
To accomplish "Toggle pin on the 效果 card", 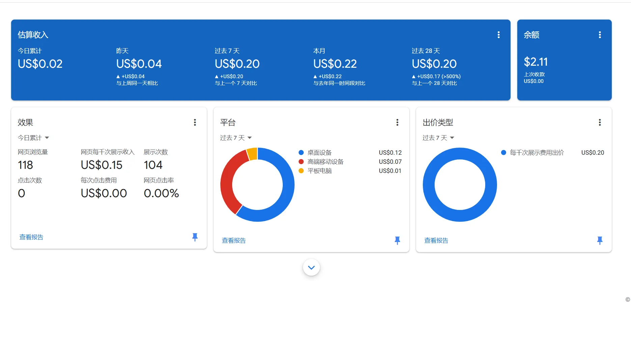I will [x=195, y=237].
